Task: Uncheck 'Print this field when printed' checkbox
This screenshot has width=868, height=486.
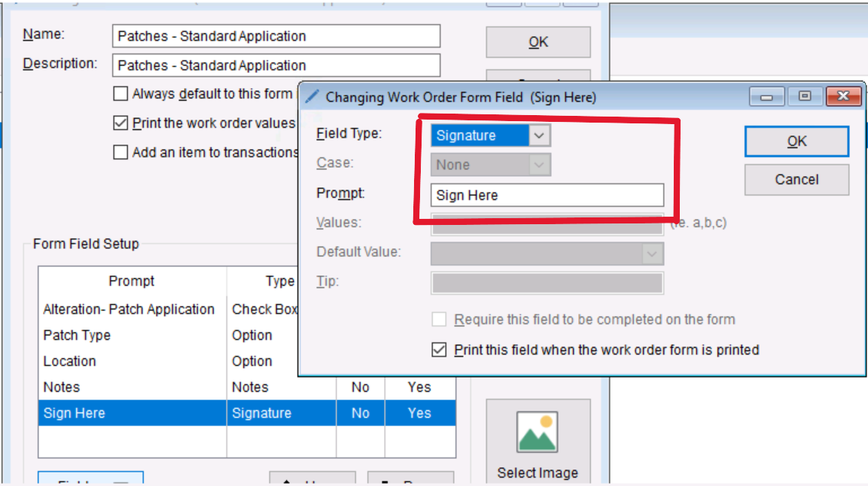Action: point(439,350)
